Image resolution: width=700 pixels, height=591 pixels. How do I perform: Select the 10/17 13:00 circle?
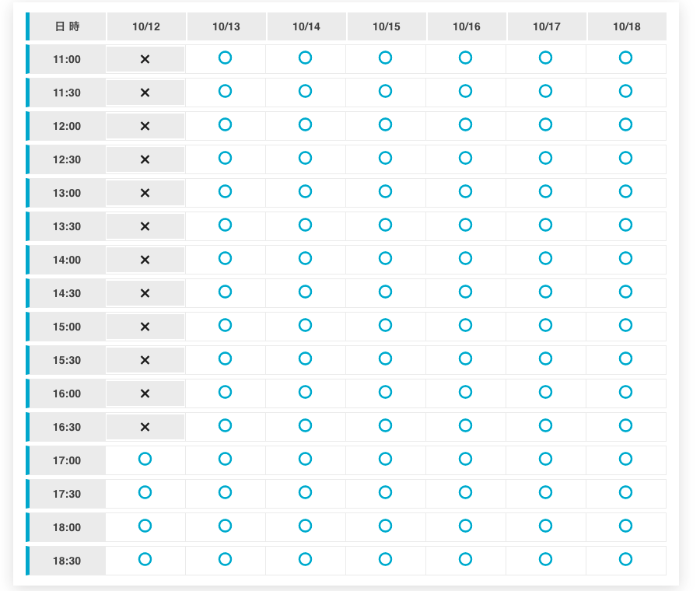[x=545, y=191]
